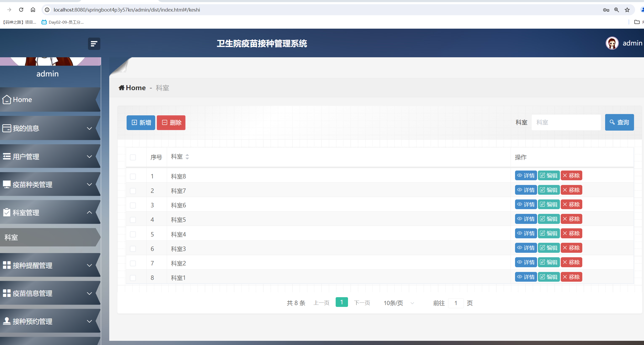This screenshot has height=345, width=644.
Task: Click 移除 for 科室1 row
Action: [x=571, y=277]
